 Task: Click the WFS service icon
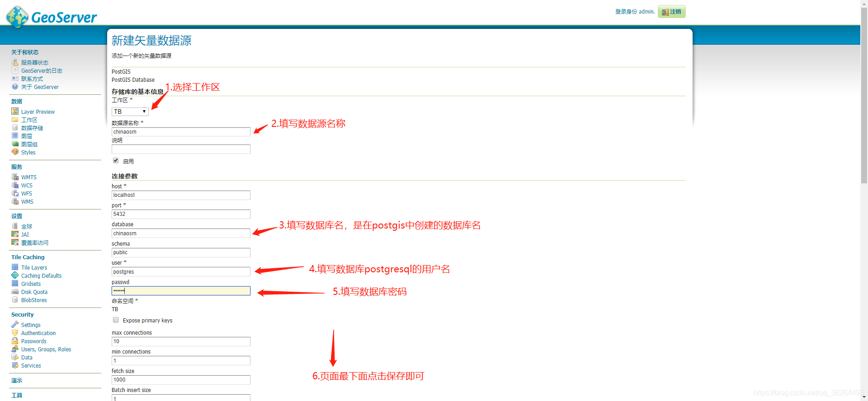[15, 193]
